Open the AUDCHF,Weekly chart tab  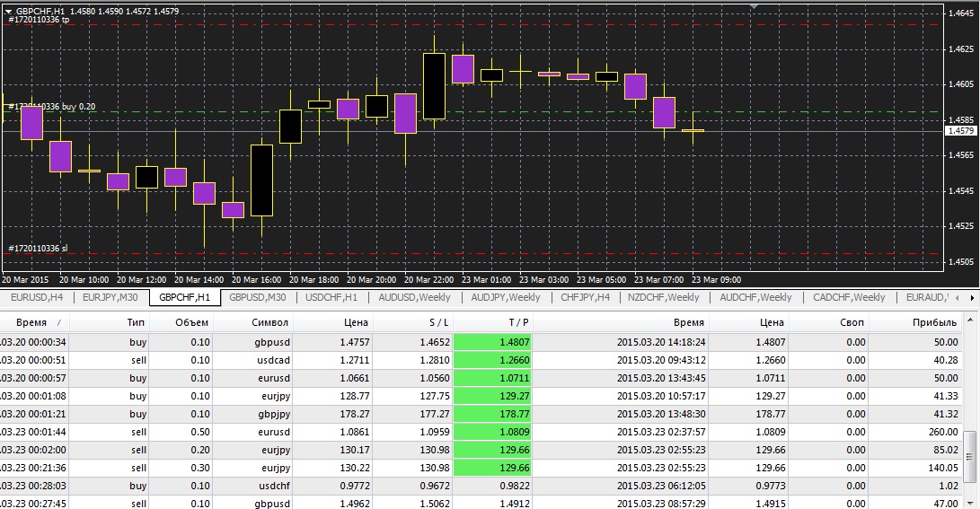[755, 297]
